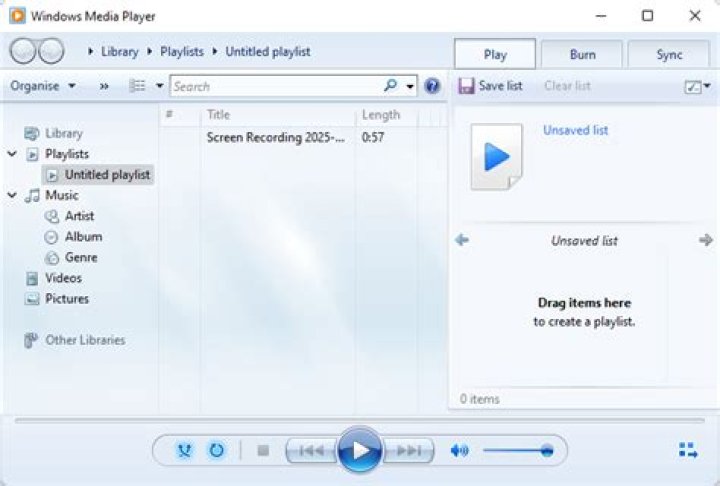Click the Previous track button
This screenshot has width=720, height=486.
(x=311, y=451)
